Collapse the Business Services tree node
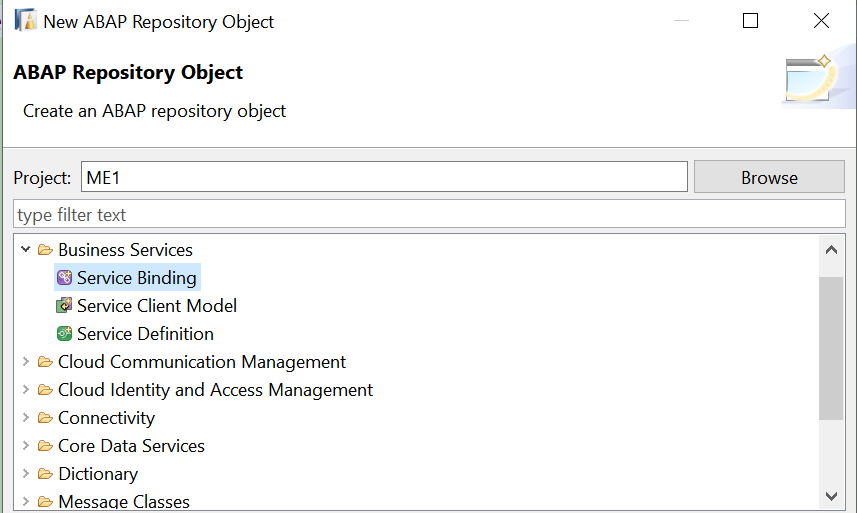The height and width of the screenshot is (513, 857). point(25,250)
